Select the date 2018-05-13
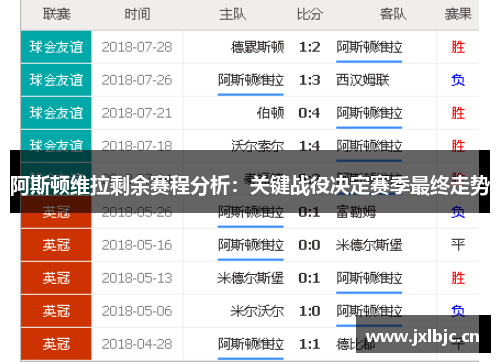The image size is (500, 362). pyautogui.click(x=137, y=278)
